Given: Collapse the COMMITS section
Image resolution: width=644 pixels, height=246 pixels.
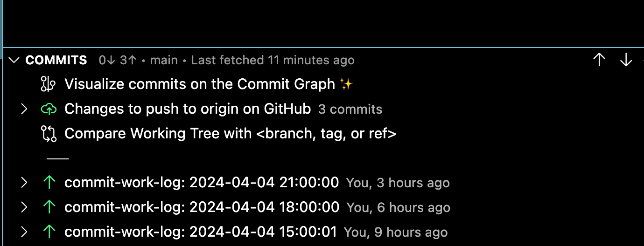Looking at the screenshot, I should click(x=14, y=60).
